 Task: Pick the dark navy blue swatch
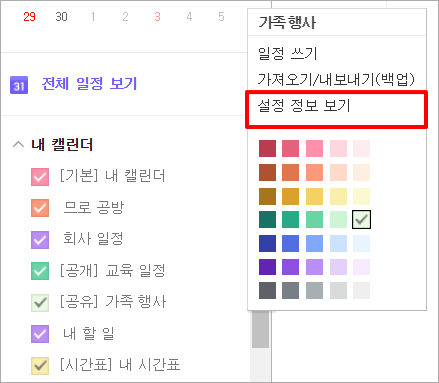pyautogui.click(x=267, y=243)
